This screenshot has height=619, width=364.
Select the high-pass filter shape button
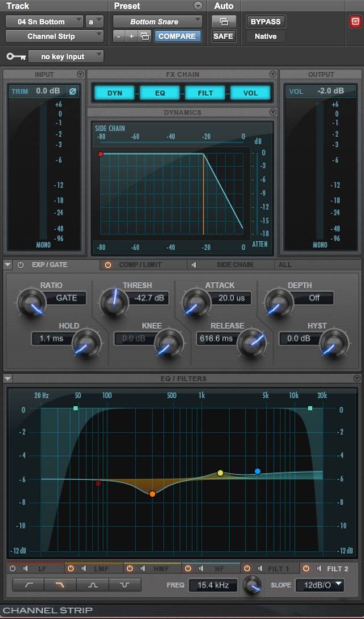pyautogui.click(x=28, y=585)
